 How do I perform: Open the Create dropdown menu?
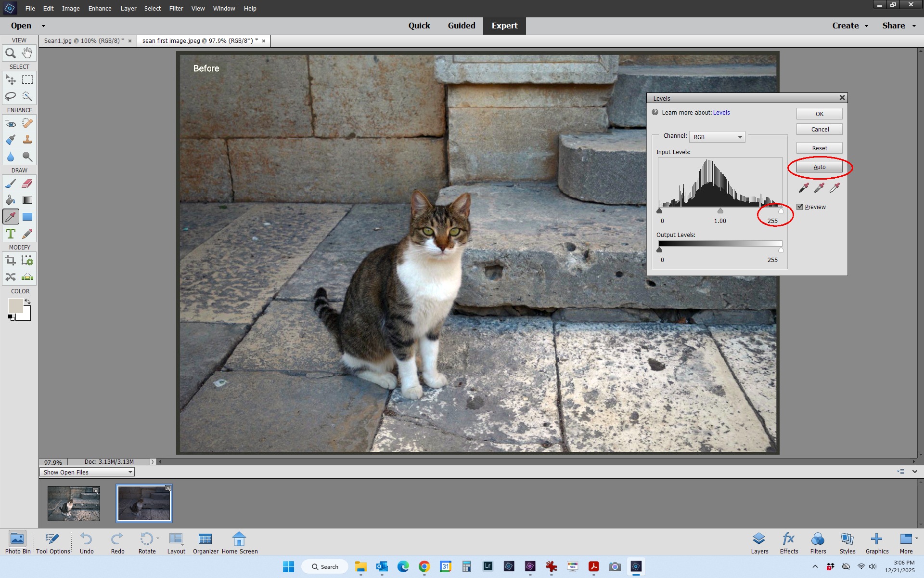tap(850, 26)
